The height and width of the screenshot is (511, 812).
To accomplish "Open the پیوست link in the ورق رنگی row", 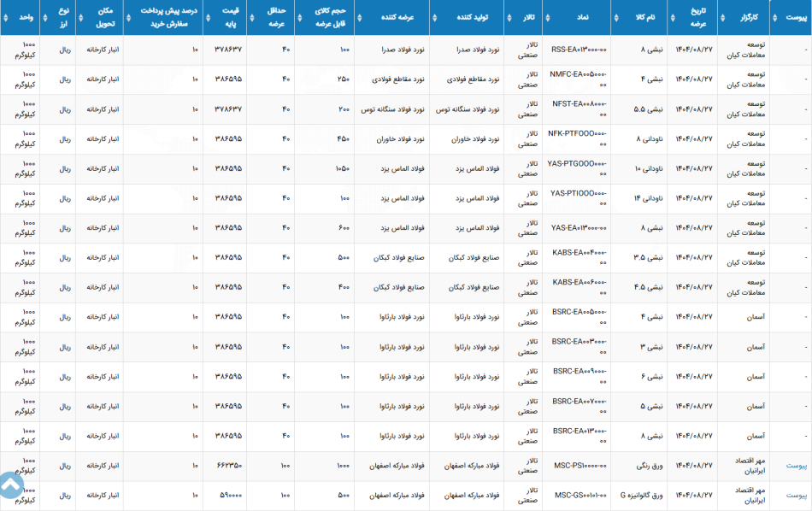I will coord(796,466).
